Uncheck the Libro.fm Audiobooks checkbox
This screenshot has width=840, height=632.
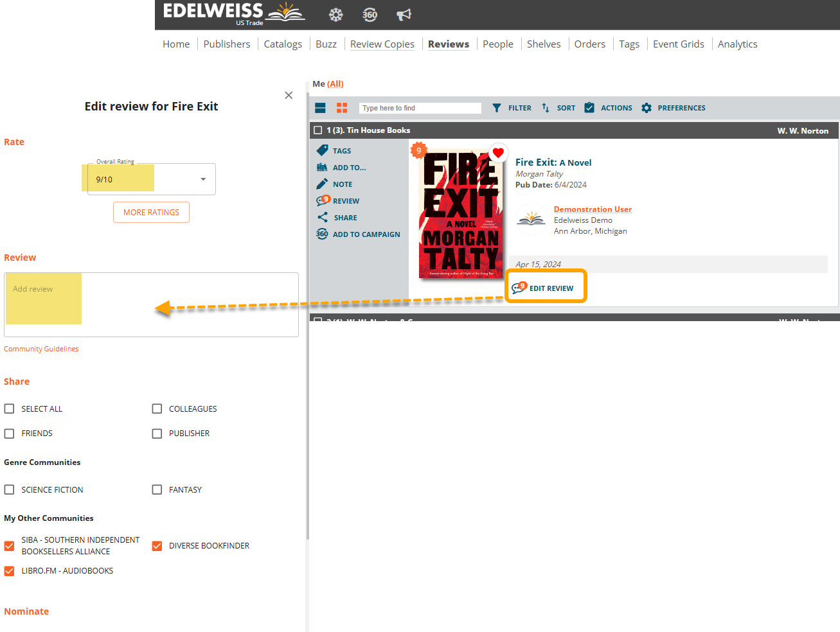coord(10,571)
